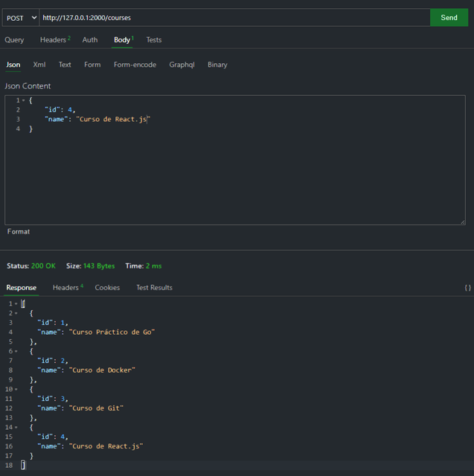Screen dimensions: 474x476
Task: Open the request Headers tab
Action: (55, 39)
